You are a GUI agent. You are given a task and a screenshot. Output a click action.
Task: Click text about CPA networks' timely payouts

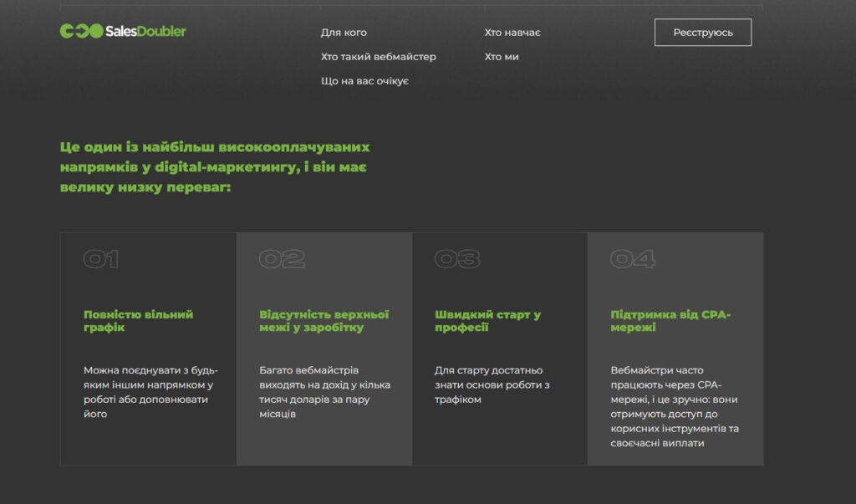coord(675,406)
